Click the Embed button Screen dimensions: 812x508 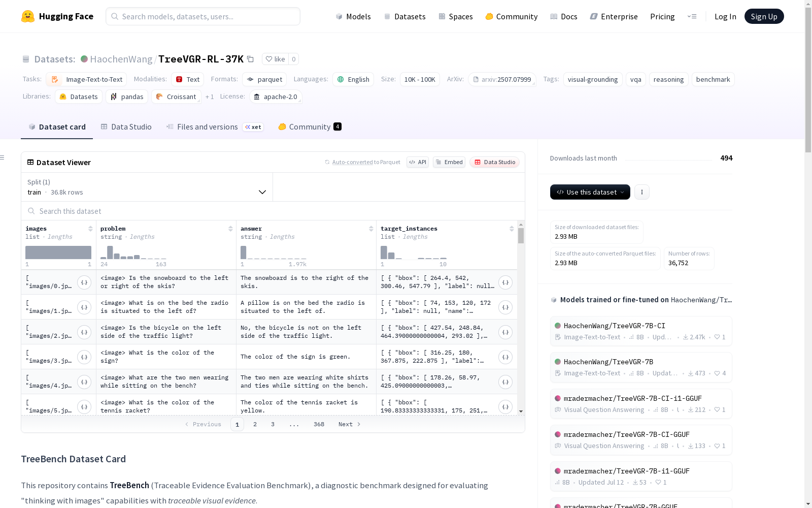coord(449,162)
